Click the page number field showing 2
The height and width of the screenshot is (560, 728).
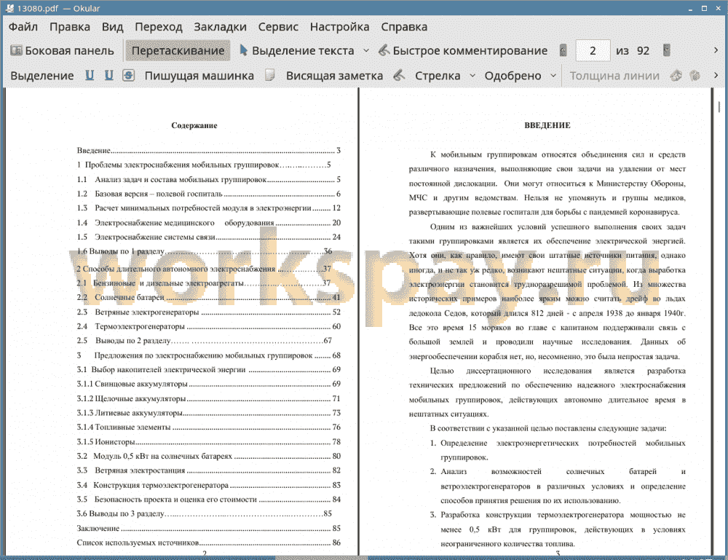click(593, 51)
